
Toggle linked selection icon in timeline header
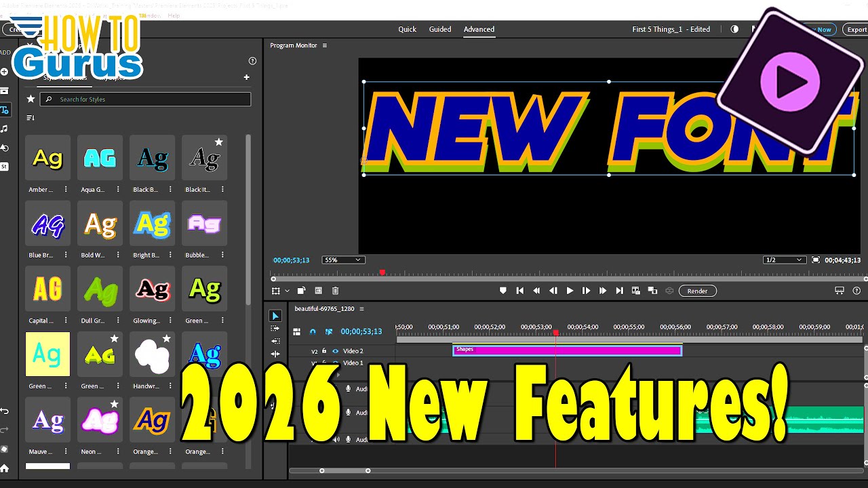329,332
